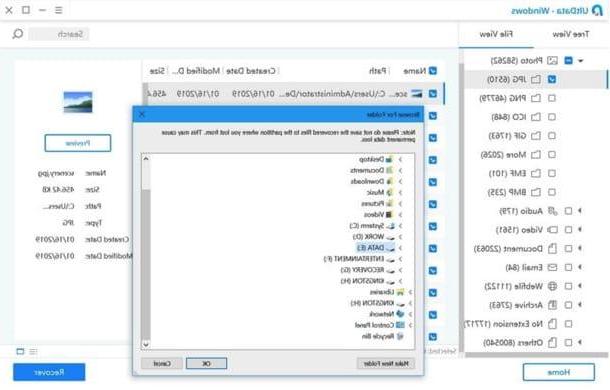Click the System (C:) drive icon

pos(391,226)
